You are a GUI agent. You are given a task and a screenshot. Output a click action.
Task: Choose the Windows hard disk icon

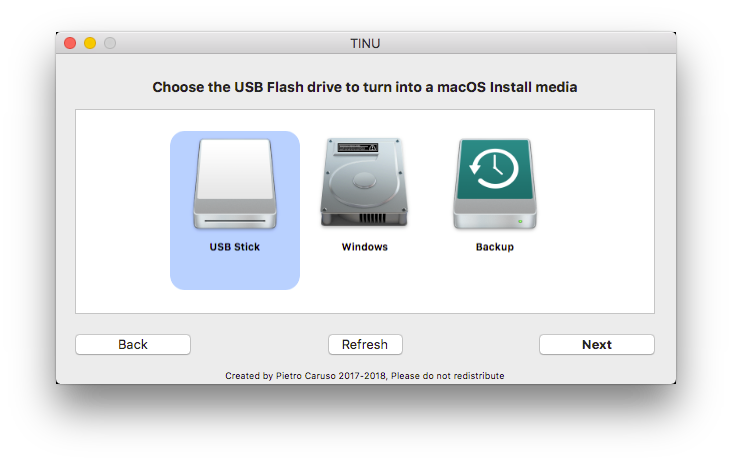point(364,183)
